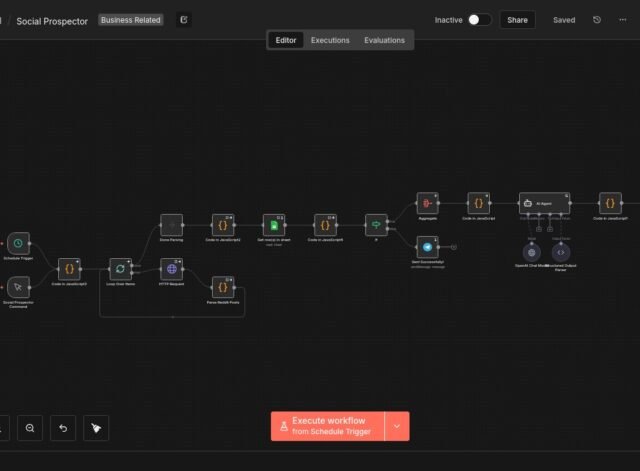Expand the Execute workflow trigger dropdown arrow
Screen dimensions: 640x471
pyautogui.click(x=397, y=426)
